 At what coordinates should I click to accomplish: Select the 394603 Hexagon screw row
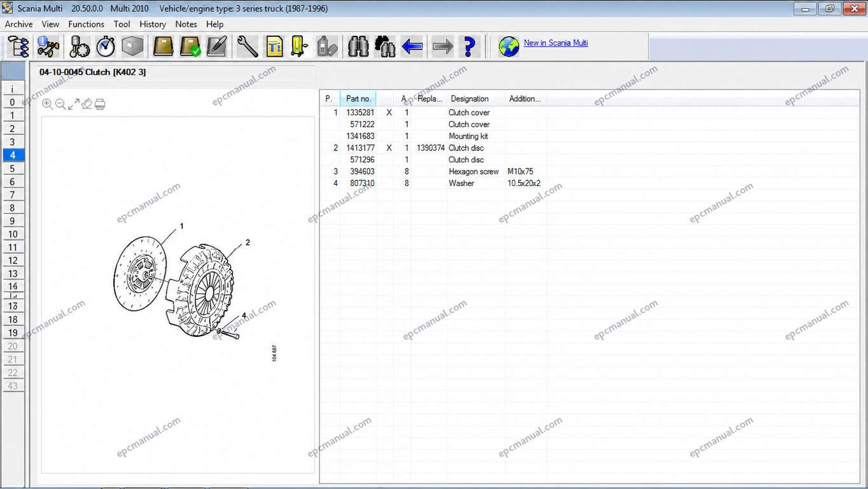[x=433, y=171]
